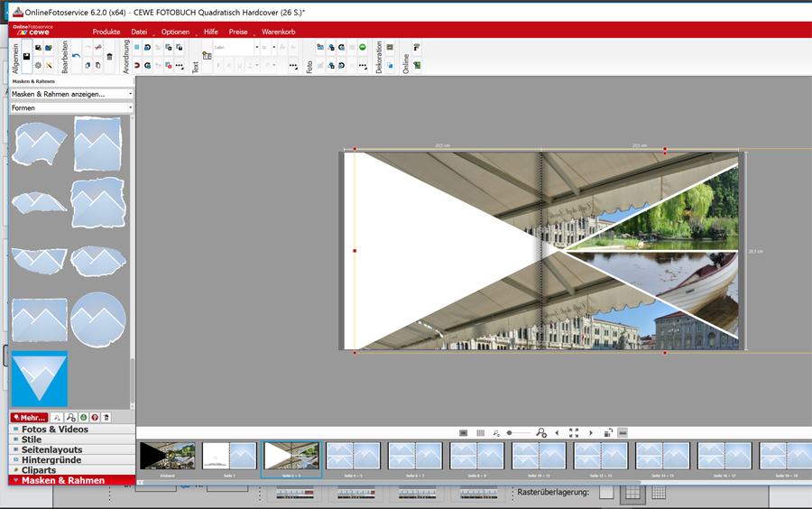Go to next page with right arrow
Image resolution: width=812 pixels, height=509 pixels.
point(591,433)
